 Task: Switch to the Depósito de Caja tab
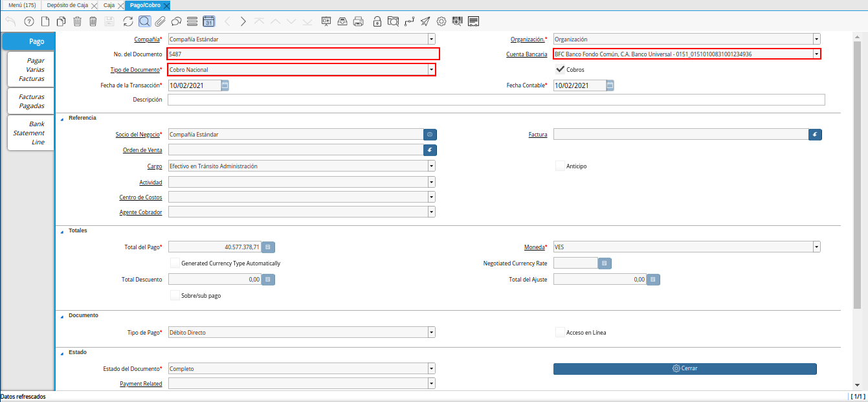coord(68,5)
